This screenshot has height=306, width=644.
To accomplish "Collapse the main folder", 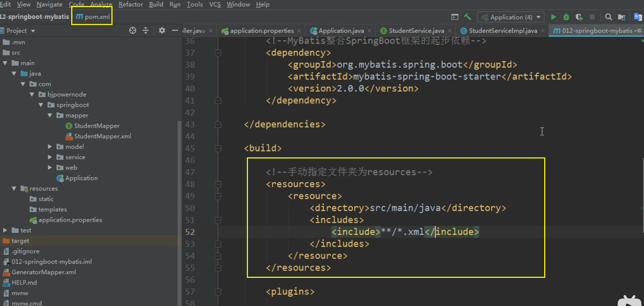I will (5, 63).
